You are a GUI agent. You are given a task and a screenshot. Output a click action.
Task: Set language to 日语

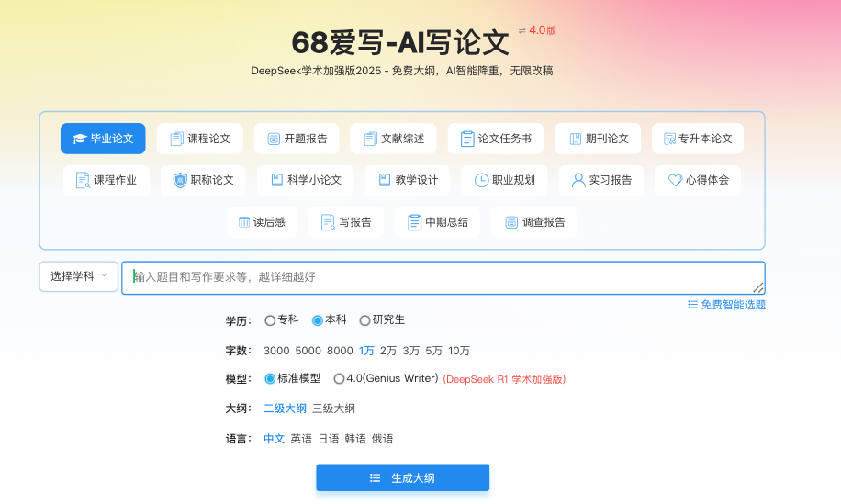click(x=329, y=439)
